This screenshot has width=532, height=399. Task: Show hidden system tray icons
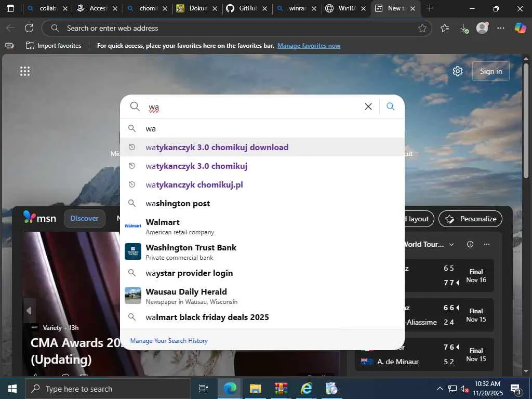pyautogui.click(x=440, y=389)
